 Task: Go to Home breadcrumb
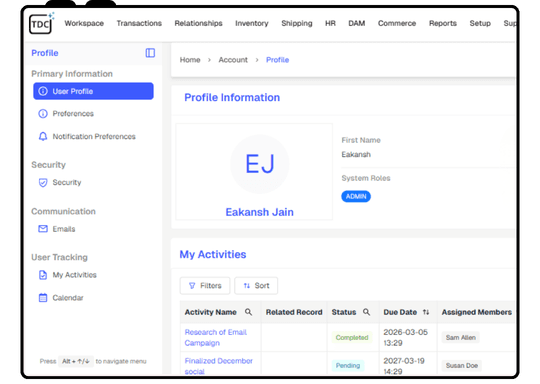tap(190, 60)
